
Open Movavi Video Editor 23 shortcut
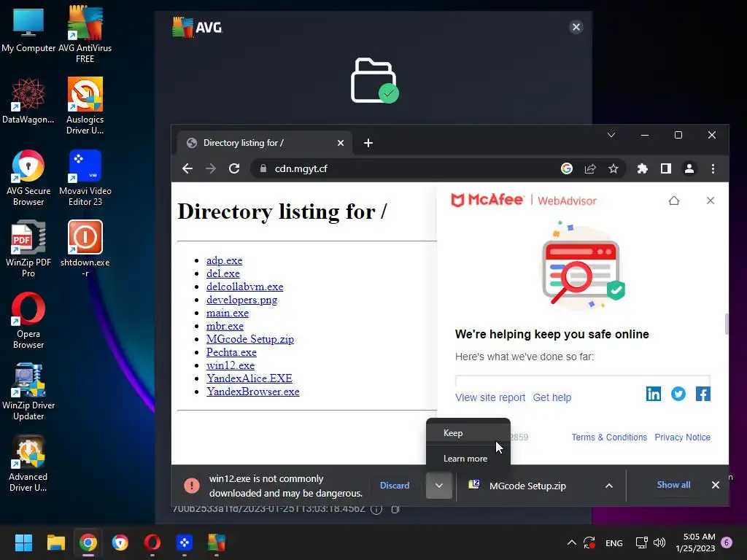click(85, 177)
